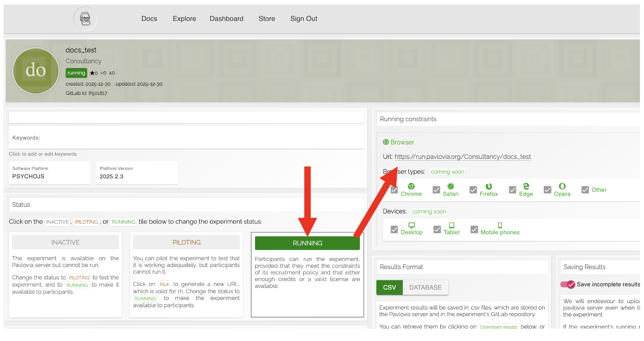Viewport: 644px width, 341px height.
Task: Click the Firefox browser icon
Action: 489,186
